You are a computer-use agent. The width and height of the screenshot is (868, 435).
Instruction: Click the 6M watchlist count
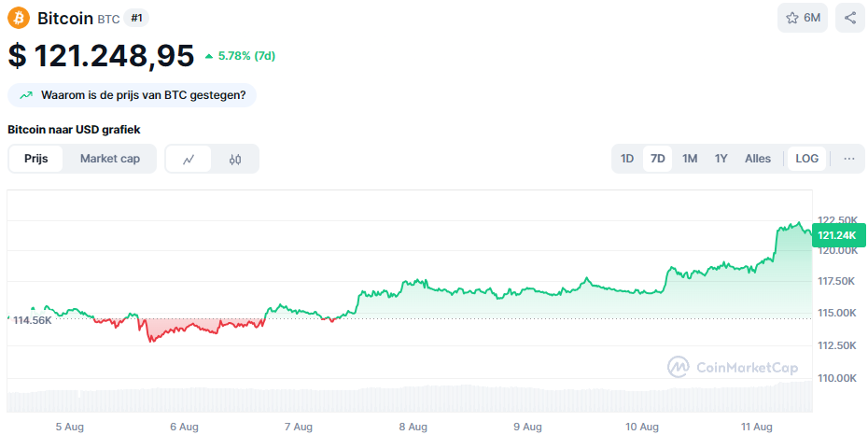(x=812, y=18)
